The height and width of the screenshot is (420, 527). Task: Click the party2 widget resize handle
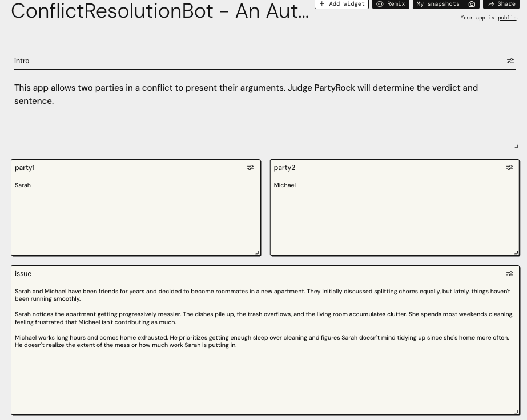point(517,253)
